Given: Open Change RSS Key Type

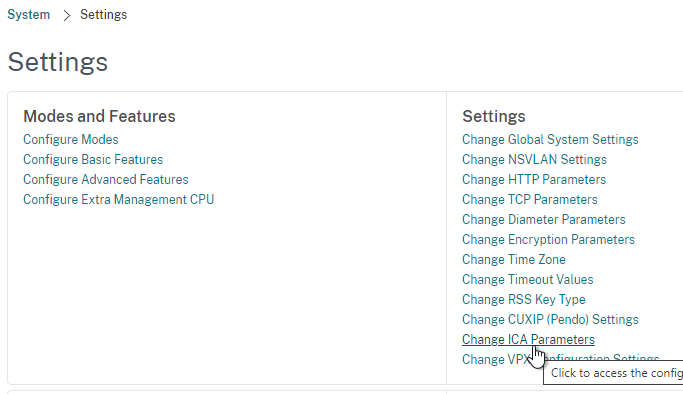Looking at the screenshot, I should tap(524, 300).
